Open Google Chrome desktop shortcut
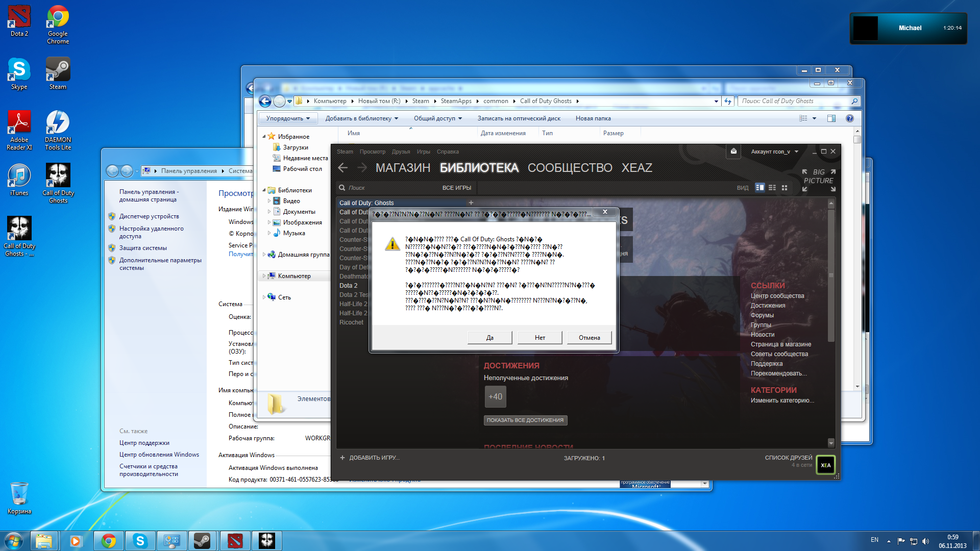 coord(58,24)
